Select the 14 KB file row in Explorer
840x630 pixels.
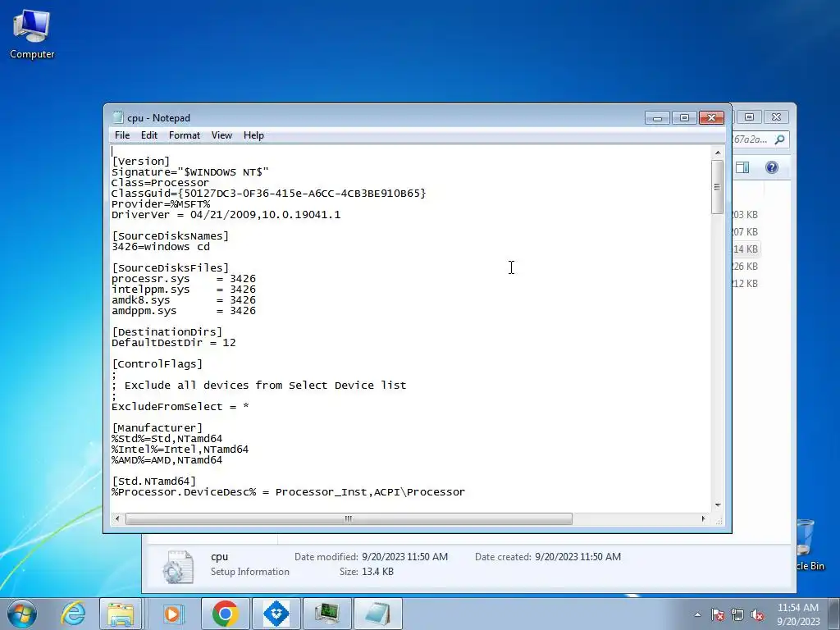[x=746, y=249]
